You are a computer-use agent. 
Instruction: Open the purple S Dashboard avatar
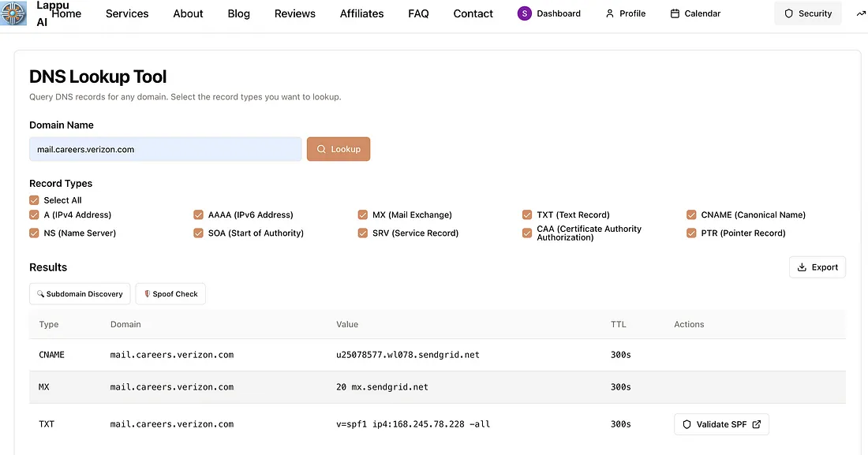pyautogui.click(x=524, y=13)
